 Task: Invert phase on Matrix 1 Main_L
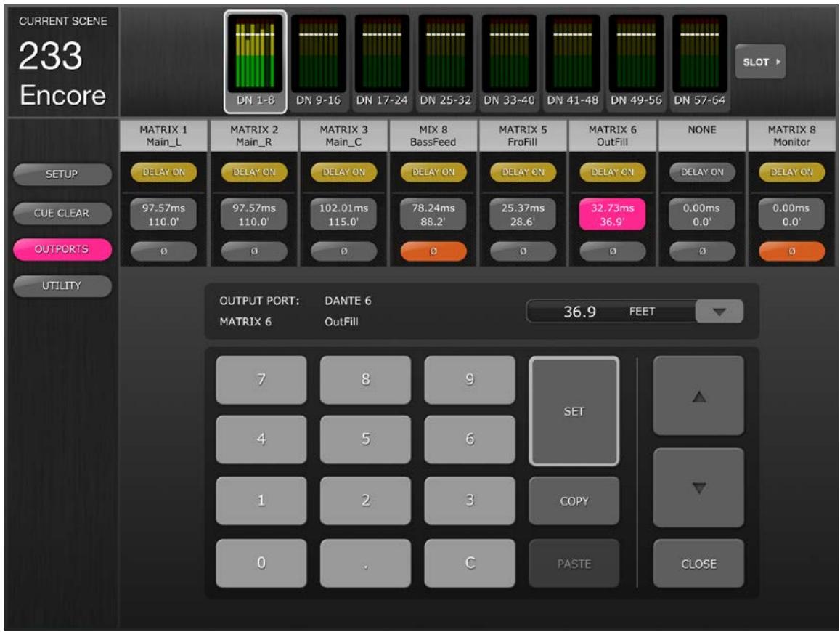pos(164,251)
